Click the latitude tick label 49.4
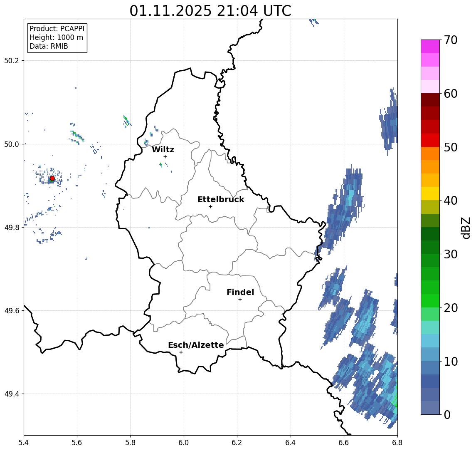This screenshot has width=476, height=451. (12, 394)
